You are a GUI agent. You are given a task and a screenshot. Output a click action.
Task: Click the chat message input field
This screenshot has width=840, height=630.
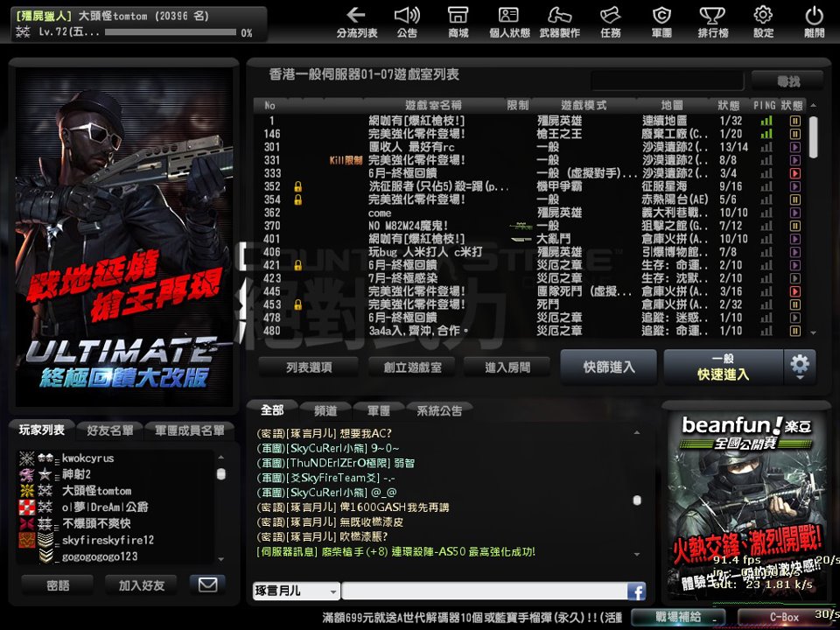485,591
